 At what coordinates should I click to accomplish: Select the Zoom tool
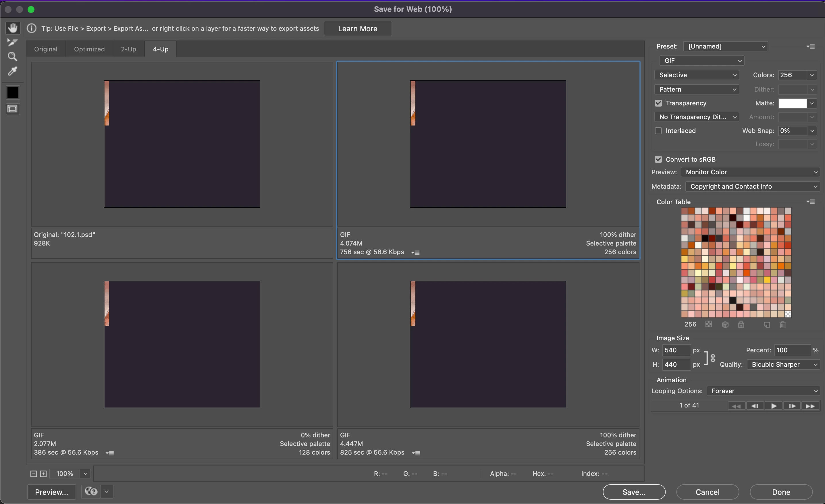(12, 57)
